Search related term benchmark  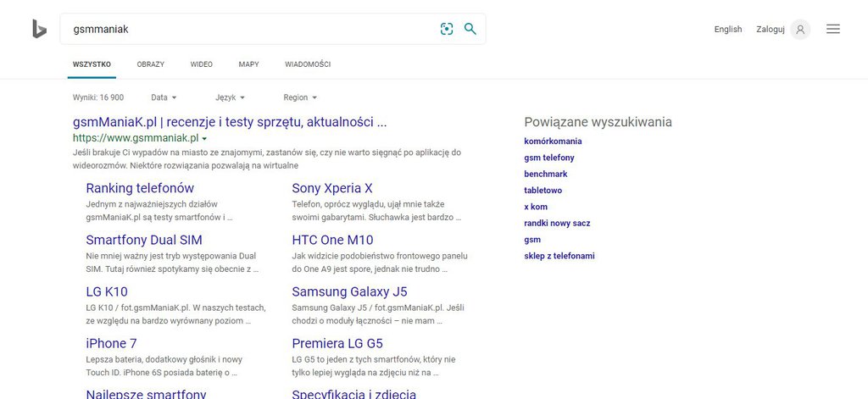(546, 174)
